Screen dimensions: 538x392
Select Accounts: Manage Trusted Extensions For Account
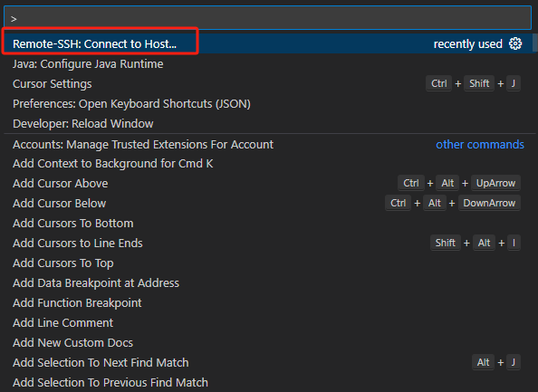pos(267,144)
